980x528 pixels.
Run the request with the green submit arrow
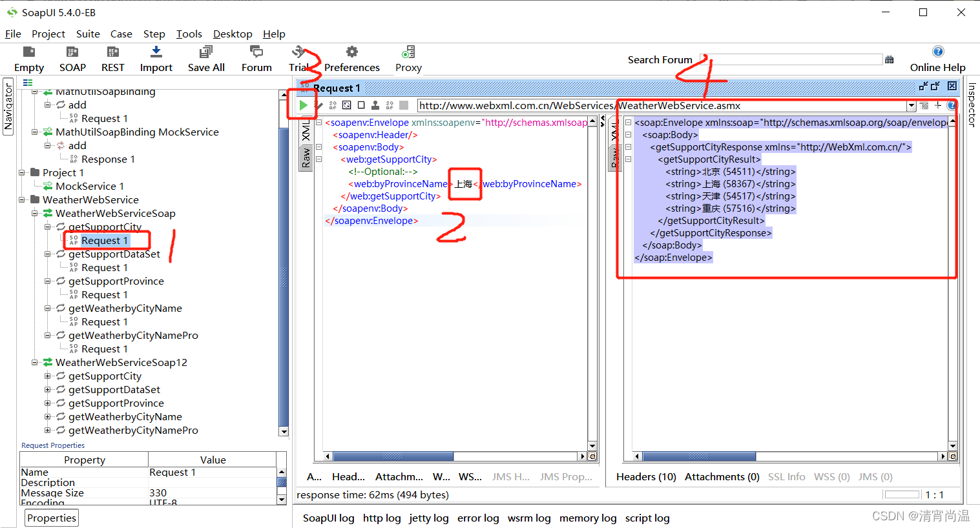coord(303,105)
